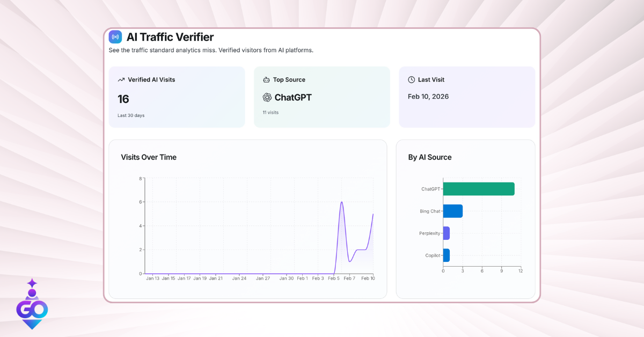Viewport: 644px width, 337px height.
Task: Click the AI Traffic Verifier title
Action: (x=170, y=37)
